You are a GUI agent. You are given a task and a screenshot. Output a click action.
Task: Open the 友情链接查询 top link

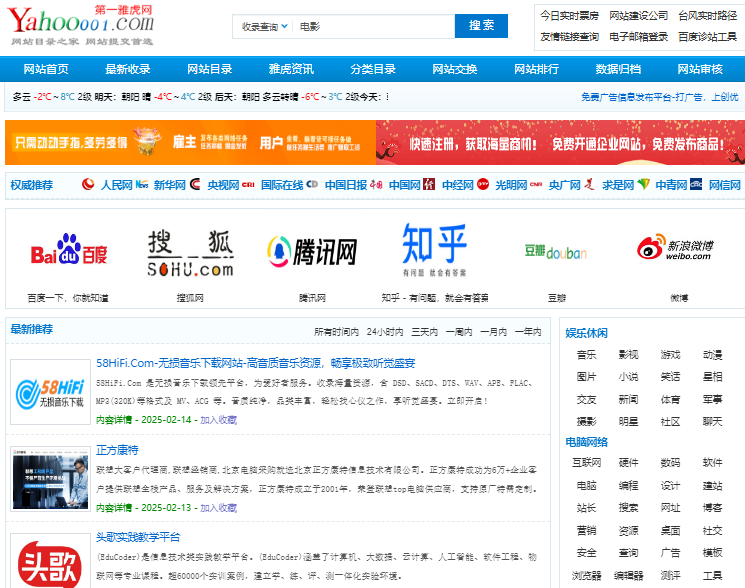click(569, 37)
